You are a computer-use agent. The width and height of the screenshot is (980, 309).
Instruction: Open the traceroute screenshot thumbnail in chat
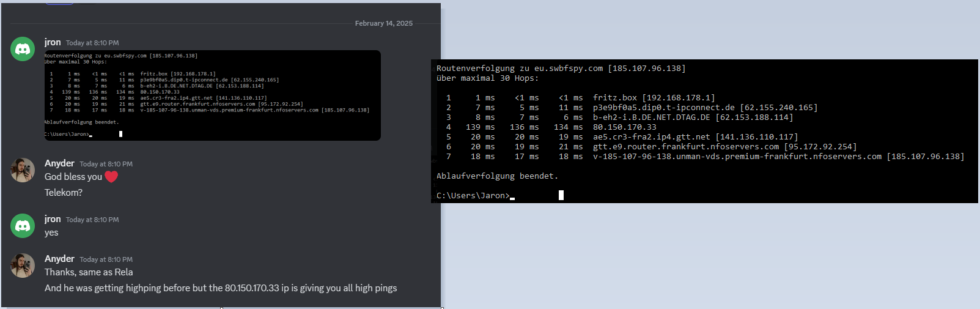click(212, 95)
